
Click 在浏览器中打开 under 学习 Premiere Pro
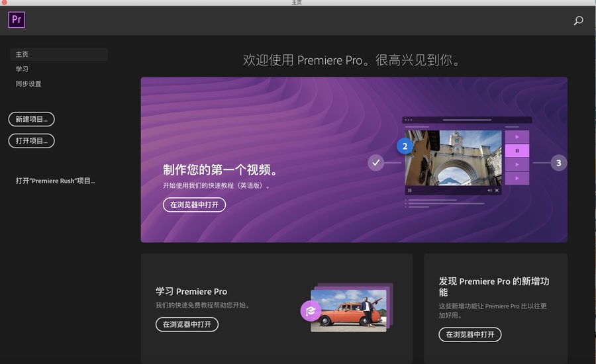pyautogui.click(x=187, y=324)
